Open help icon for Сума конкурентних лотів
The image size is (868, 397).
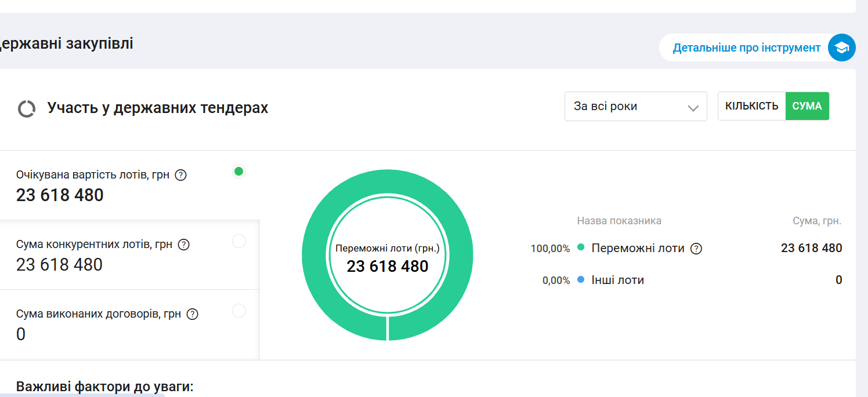(x=184, y=245)
